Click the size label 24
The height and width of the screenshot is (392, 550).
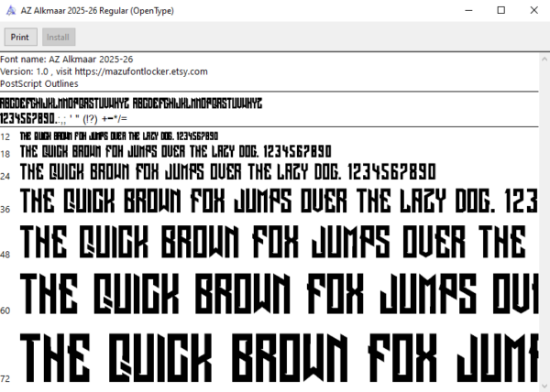5,176
